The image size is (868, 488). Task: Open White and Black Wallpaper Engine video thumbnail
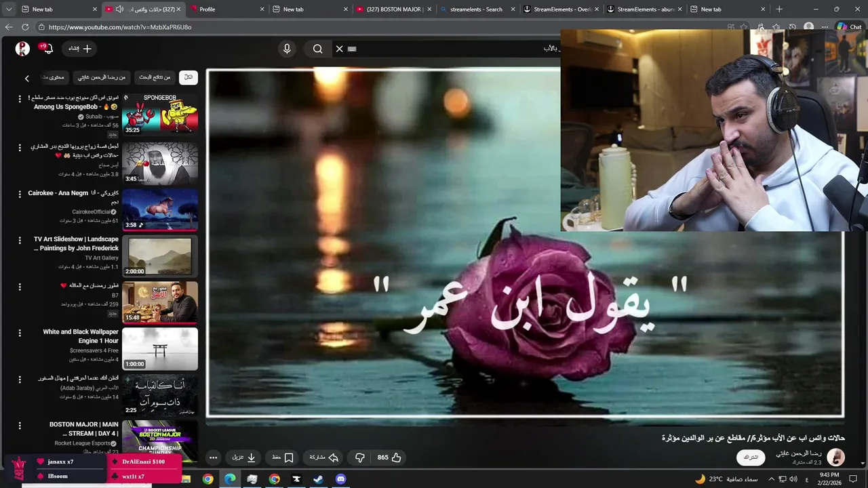(160, 348)
